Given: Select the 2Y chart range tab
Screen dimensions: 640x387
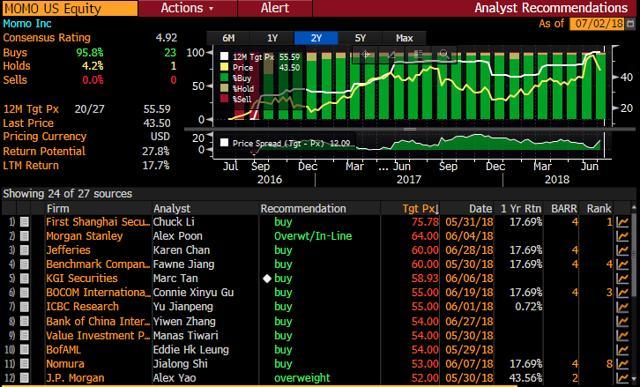Looking at the screenshot, I should [316, 38].
